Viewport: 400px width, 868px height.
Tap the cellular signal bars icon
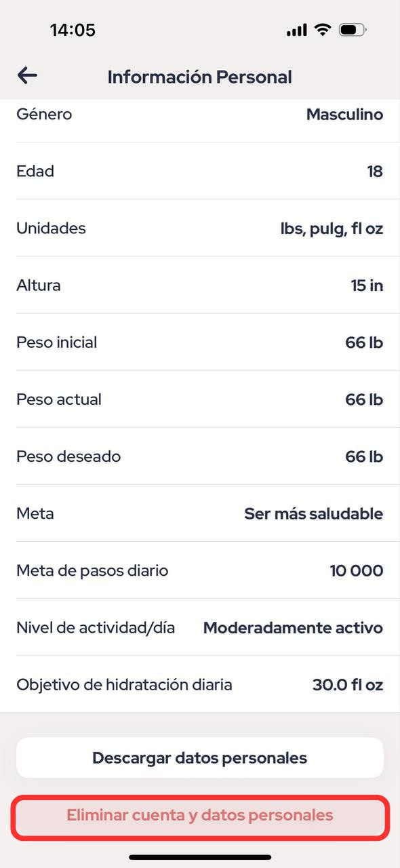pos(297,31)
